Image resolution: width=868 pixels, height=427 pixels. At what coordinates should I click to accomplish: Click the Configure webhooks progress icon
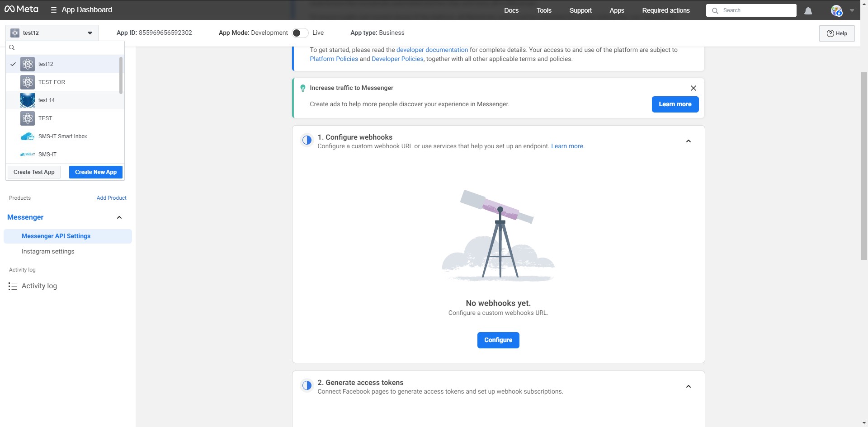point(307,140)
